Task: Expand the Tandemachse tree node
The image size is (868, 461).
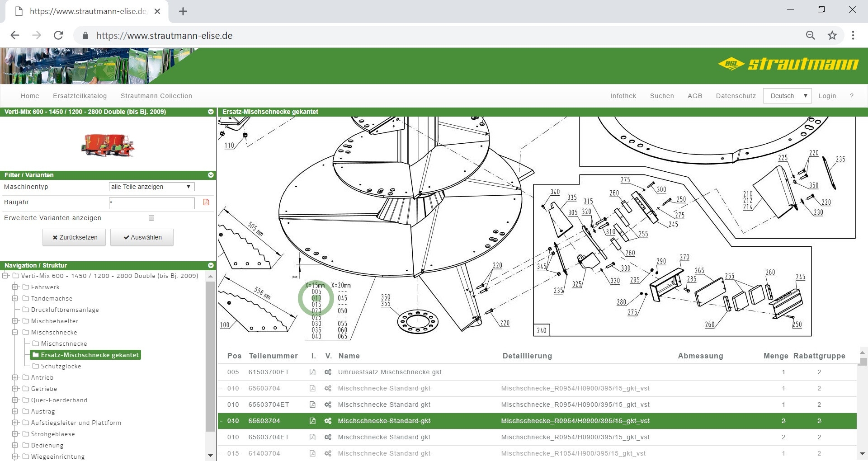Action: tap(15, 298)
